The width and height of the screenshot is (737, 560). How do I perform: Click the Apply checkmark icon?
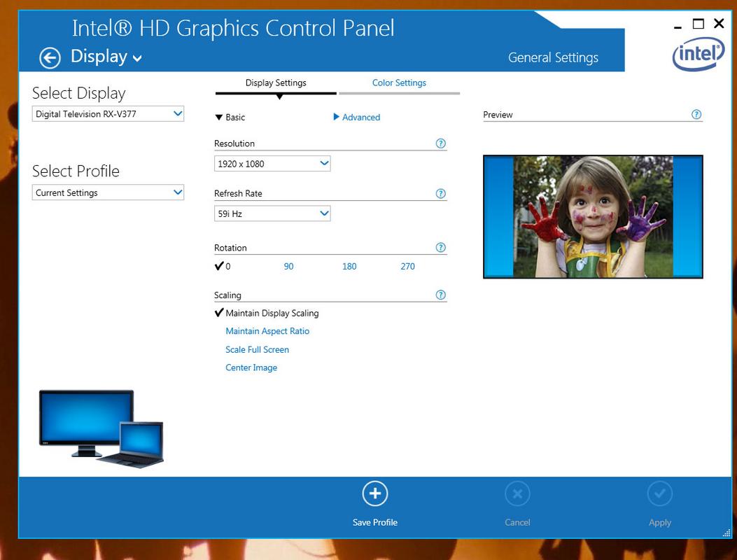click(660, 493)
